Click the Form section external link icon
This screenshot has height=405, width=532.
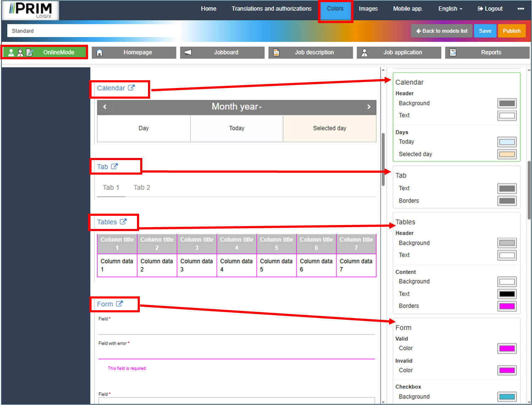pos(120,304)
